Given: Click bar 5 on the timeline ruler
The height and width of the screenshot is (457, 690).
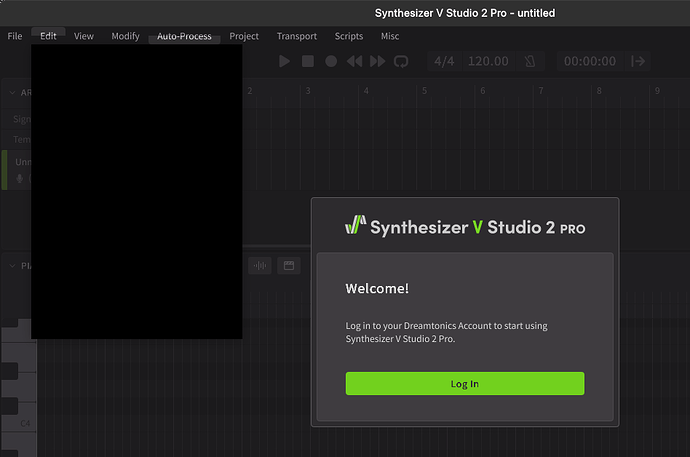Looking at the screenshot, I should coord(424,91).
